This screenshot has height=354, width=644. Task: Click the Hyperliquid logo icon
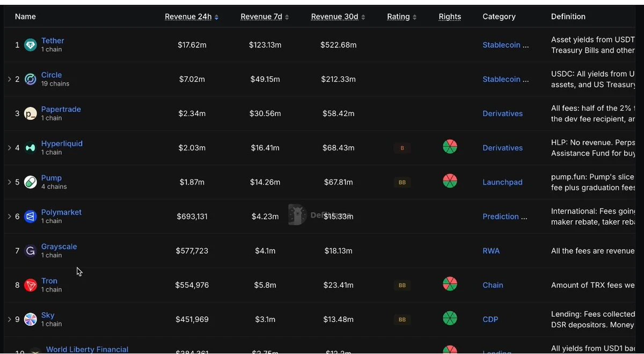coord(31,148)
